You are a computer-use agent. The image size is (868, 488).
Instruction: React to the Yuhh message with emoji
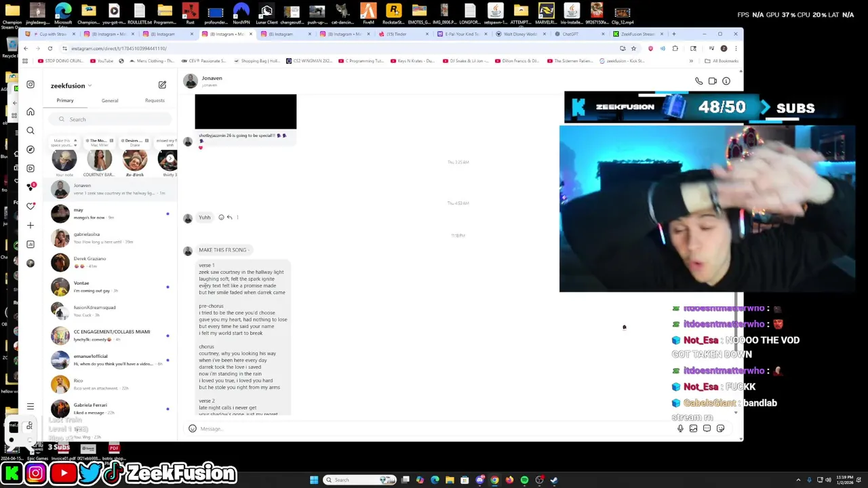[x=221, y=218]
